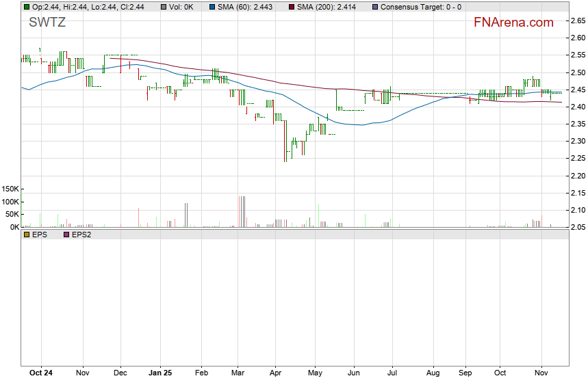
Task: Open the FNArena.com logo link
Action: (513, 23)
